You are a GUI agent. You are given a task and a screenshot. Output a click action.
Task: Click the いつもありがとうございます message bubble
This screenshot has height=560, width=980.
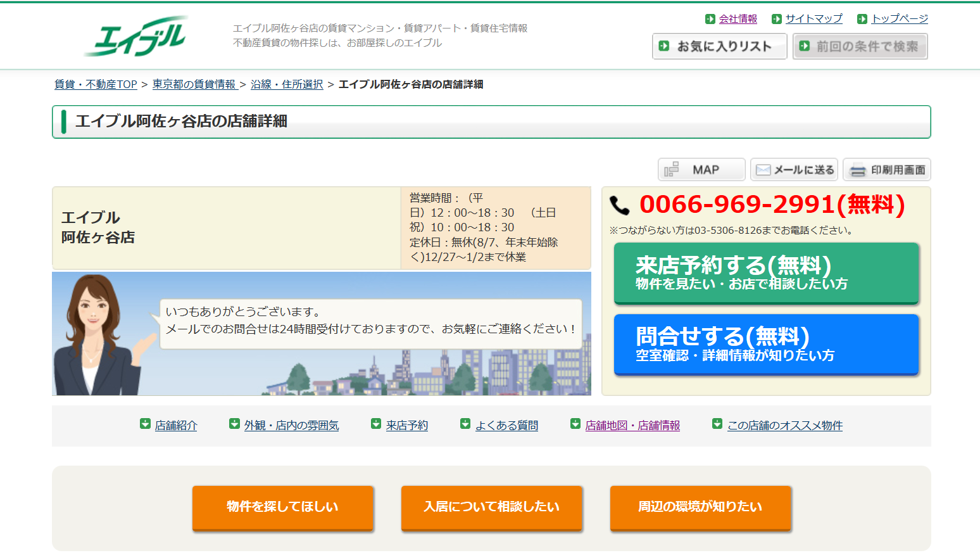pos(371,324)
